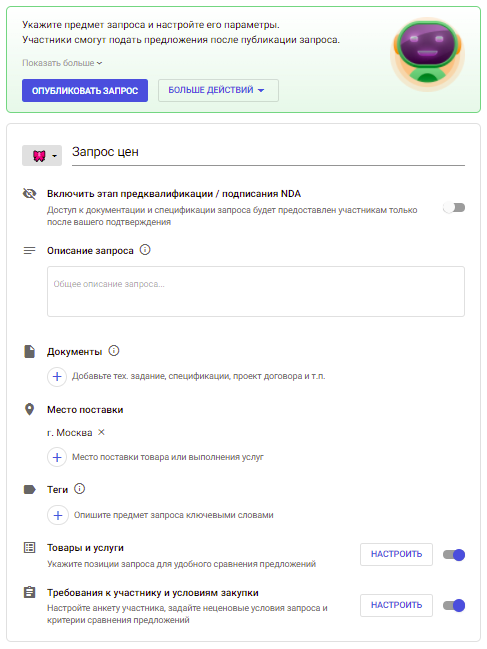This screenshot has width=487, height=649.
Task: Publish the request with Опубликовать запрос
Action: coord(85,90)
